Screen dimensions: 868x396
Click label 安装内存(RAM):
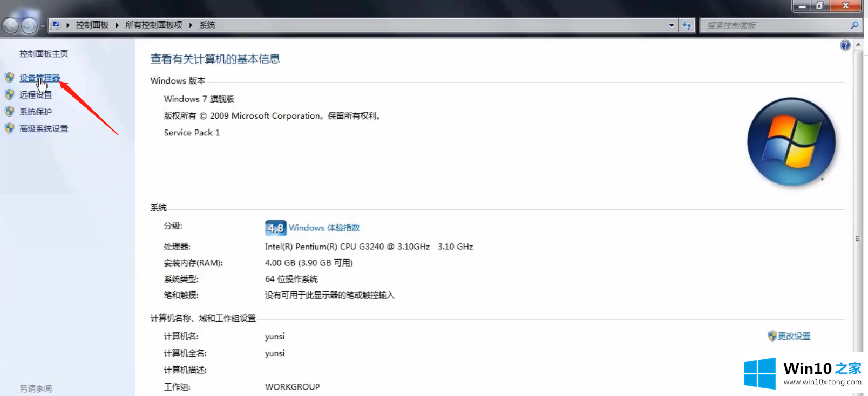pyautogui.click(x=193, y=263)
